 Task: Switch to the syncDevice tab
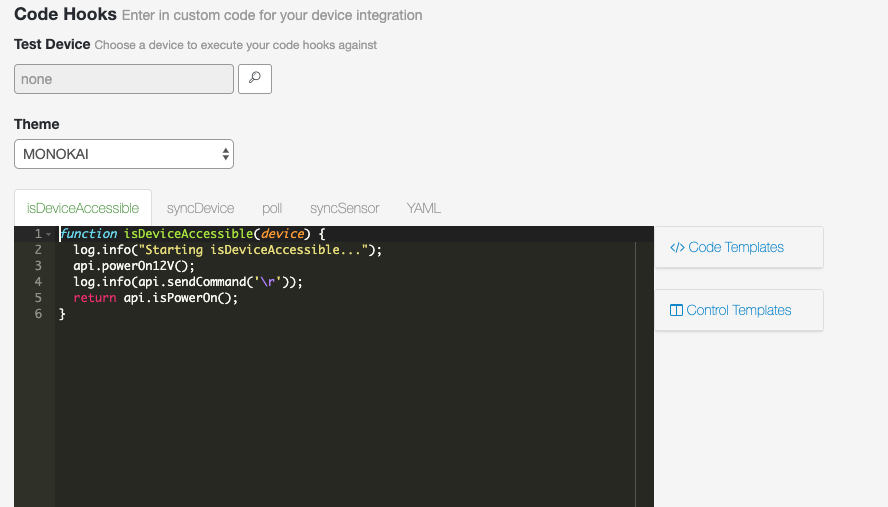pos(200,208)
